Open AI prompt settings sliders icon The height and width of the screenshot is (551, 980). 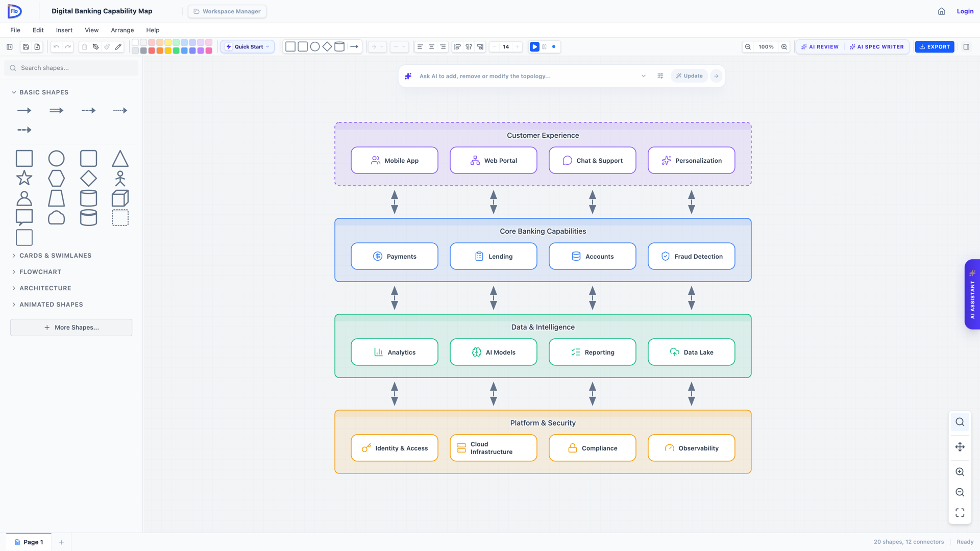(x=660, y=76)
